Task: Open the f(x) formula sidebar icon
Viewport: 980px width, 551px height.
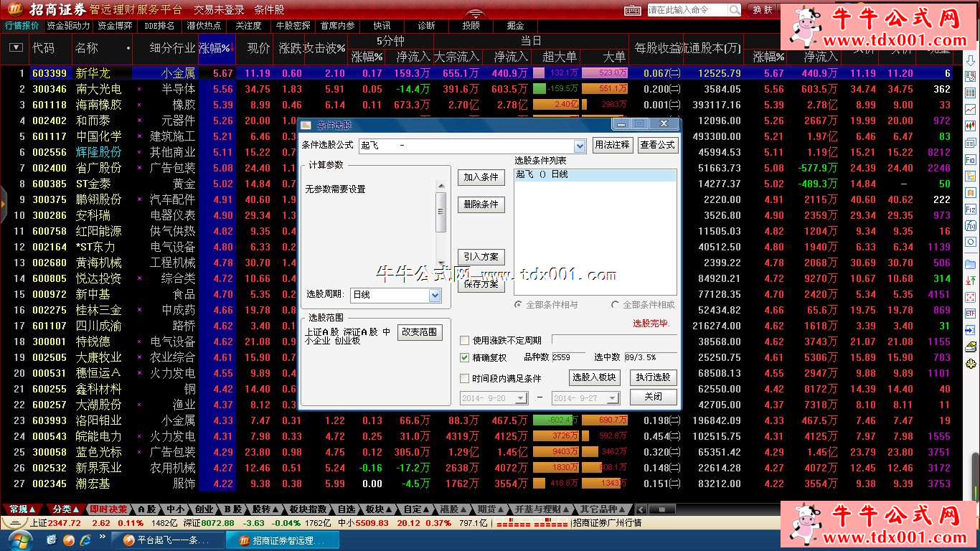Action: [971, 226]
